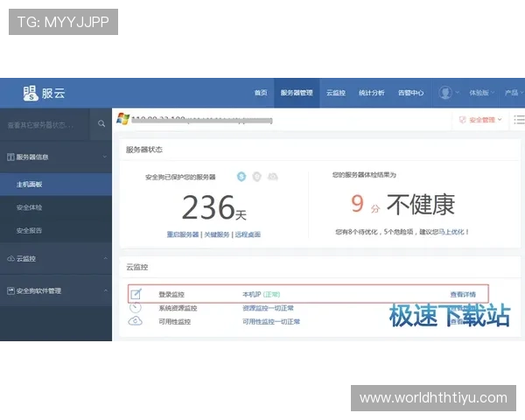Select the 服务器管理 tab
This screenshot has height=420, width=525.
(297, 93)
